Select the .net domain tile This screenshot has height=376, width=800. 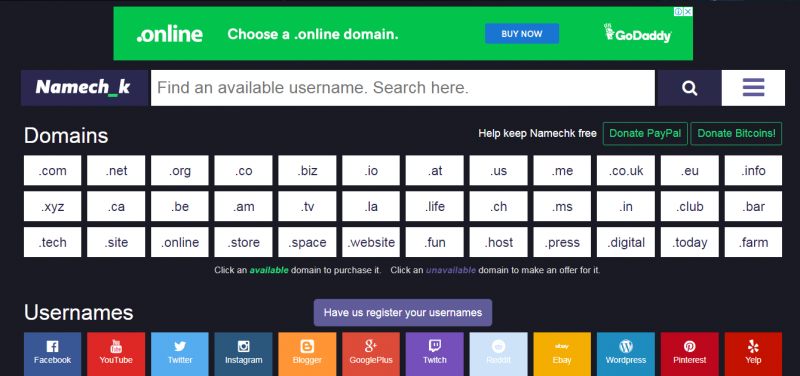(x=116, y=170)
